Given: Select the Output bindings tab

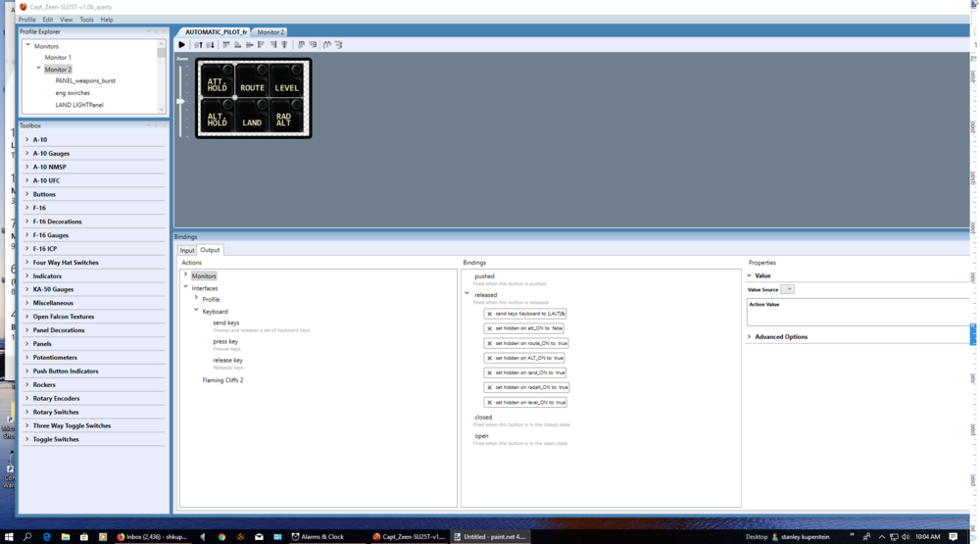Looking at the screenshot, I should point(210,250).
